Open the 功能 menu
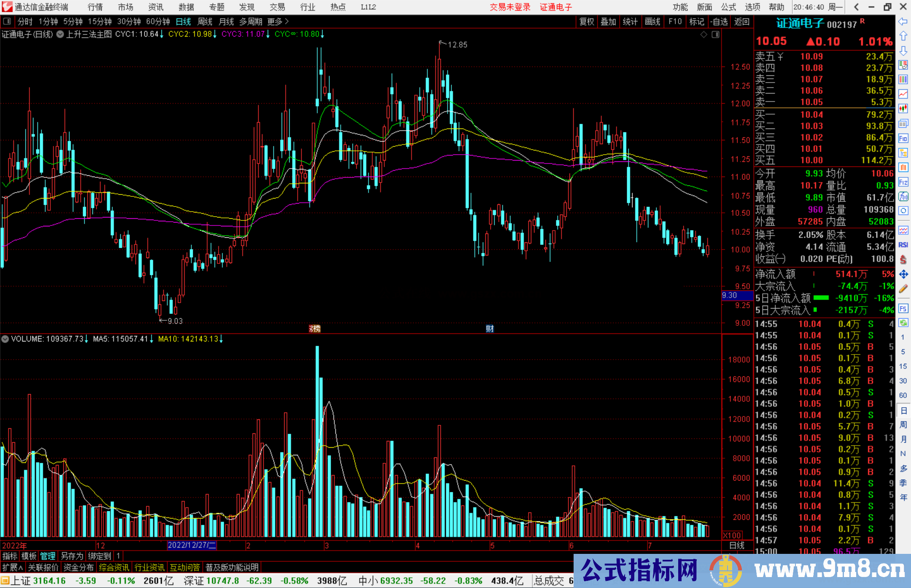Viewport: 911px width, 588px height. pos(680,7)
